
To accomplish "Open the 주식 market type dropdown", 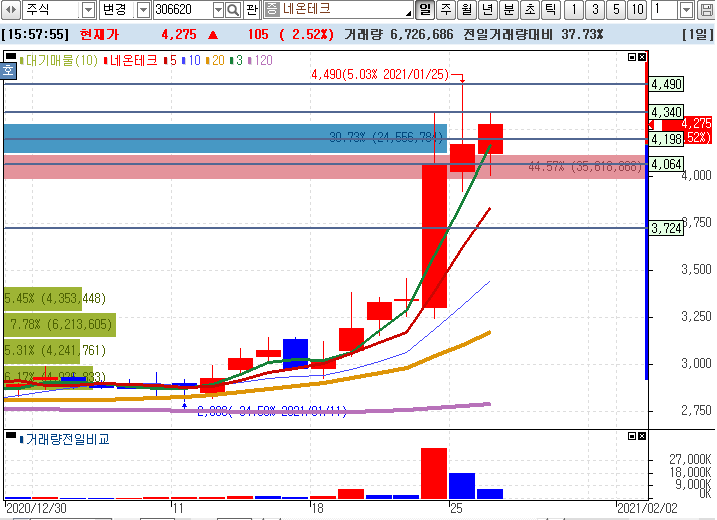I will pos(88,10).
